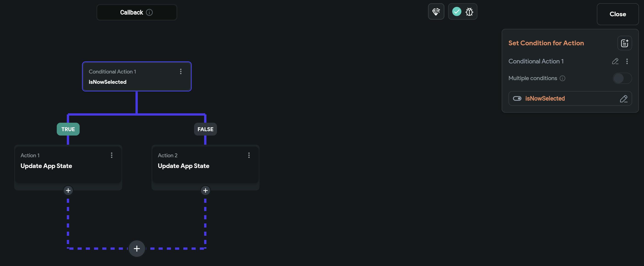644x266 pixels.
Task: Enable the Multiple conditions toggle
Action: pyautogui.click(x=622, y=78)
